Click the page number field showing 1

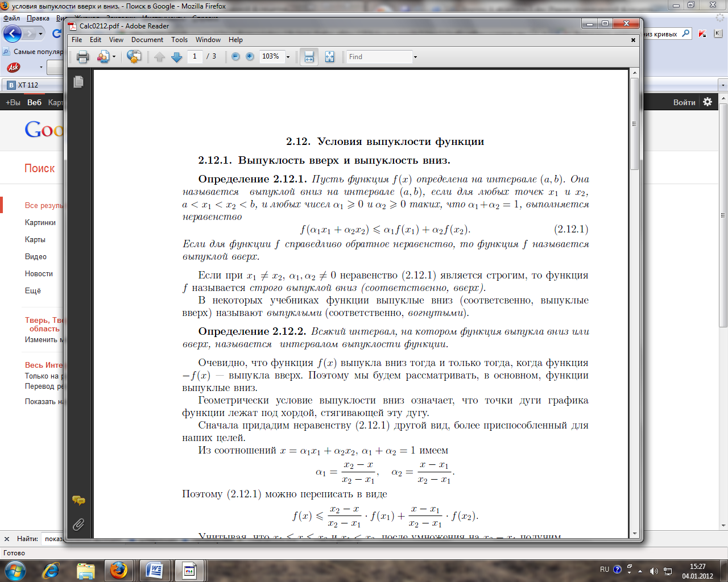195,56
